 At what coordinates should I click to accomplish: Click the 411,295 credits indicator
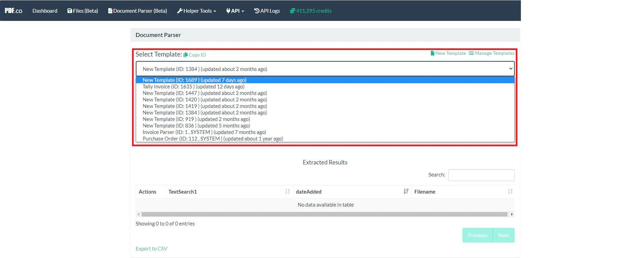tap(311, 11)
